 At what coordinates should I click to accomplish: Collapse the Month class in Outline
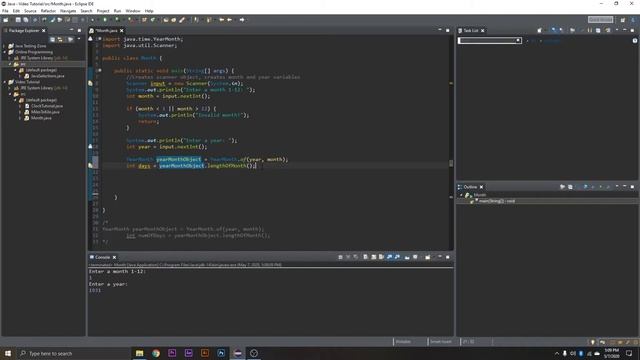462,195
